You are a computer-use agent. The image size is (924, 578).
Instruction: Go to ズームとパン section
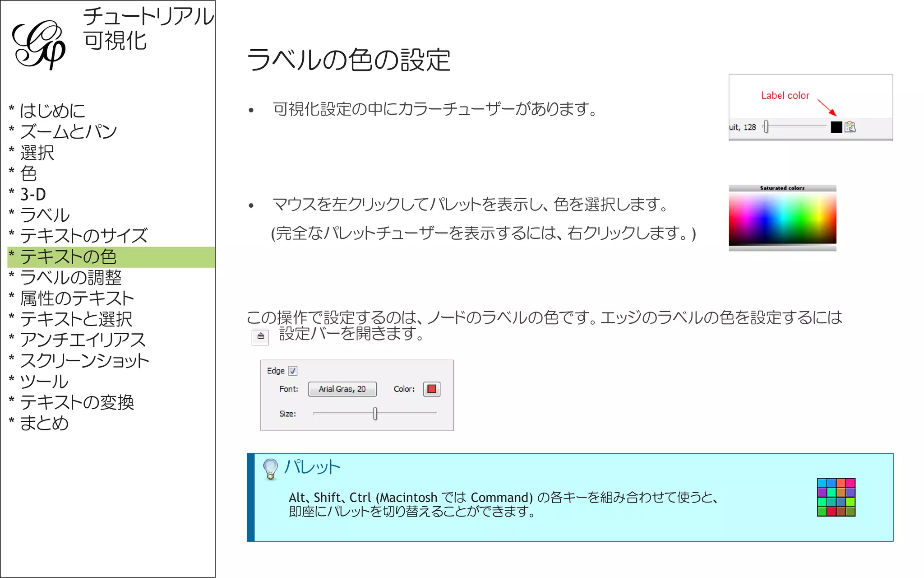pyautogui.click(x=69, y=131)
